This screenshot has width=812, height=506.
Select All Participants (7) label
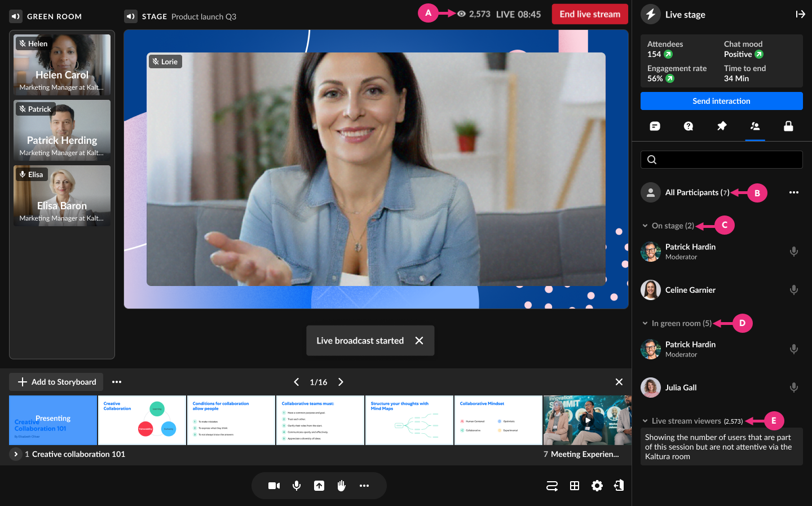697,192
